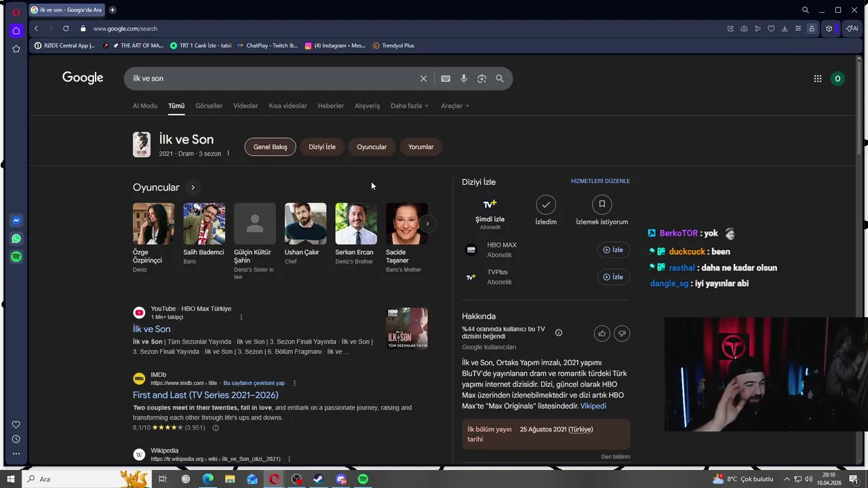This screenshot has height=488, width=868.
Task: Show more cast with the arrow
Action: [427, 224]
